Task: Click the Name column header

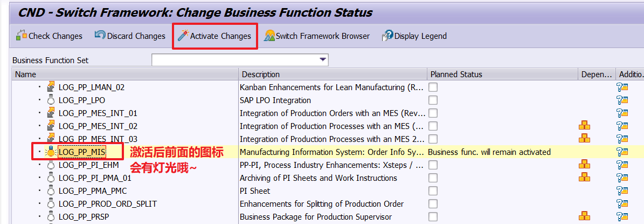Action: [x=26, y=74]
